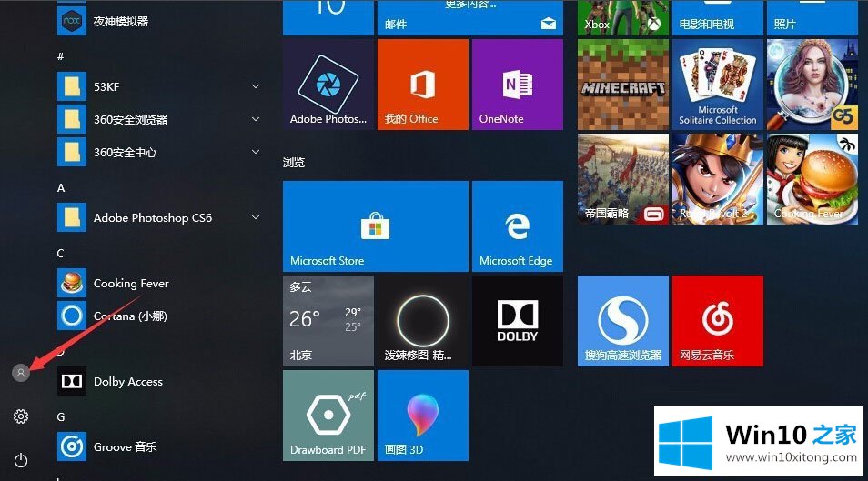868x481 pixels.
Task: Open the 电影和电视 tile
Action: pos(718,17)
